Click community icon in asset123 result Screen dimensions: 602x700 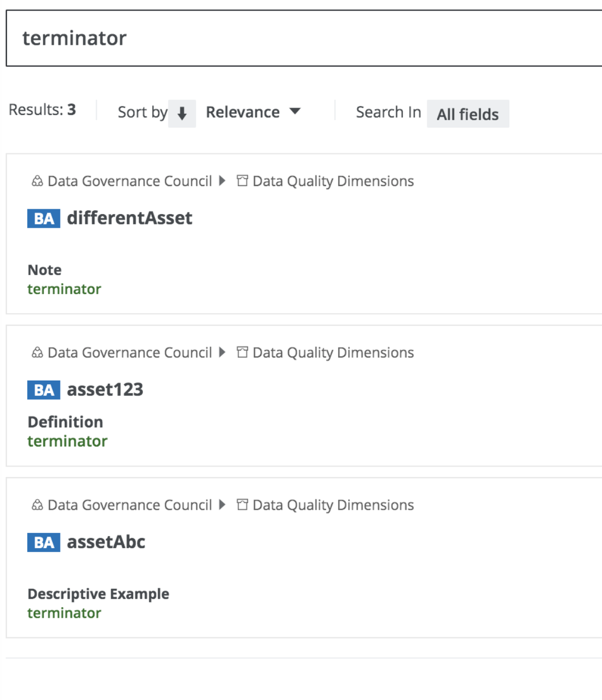[37, 353]
